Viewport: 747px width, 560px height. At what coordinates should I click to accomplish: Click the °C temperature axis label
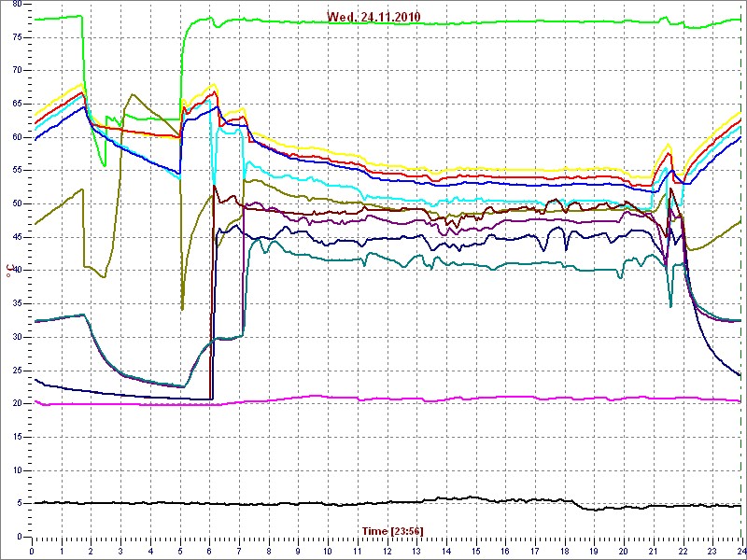tap(8, 273)
